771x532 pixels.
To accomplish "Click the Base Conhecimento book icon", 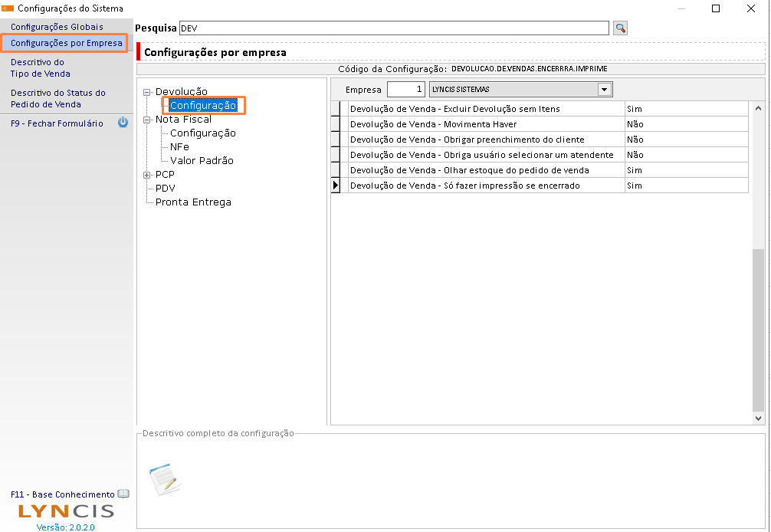I will coord(123,494).
